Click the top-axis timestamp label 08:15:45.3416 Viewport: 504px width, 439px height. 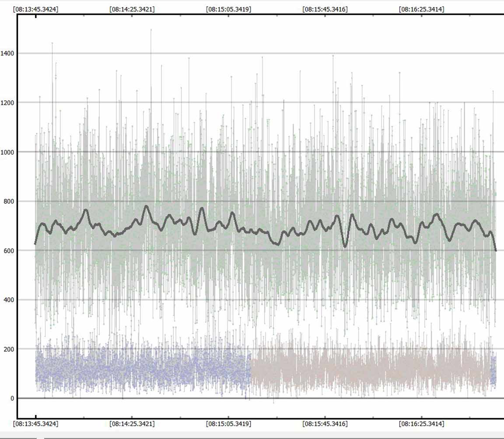click(325, 9)
